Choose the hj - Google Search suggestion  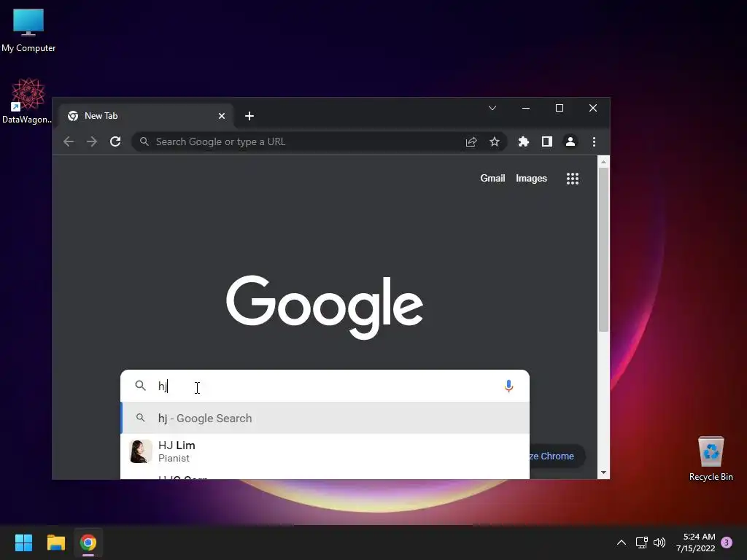coord(325,418)
